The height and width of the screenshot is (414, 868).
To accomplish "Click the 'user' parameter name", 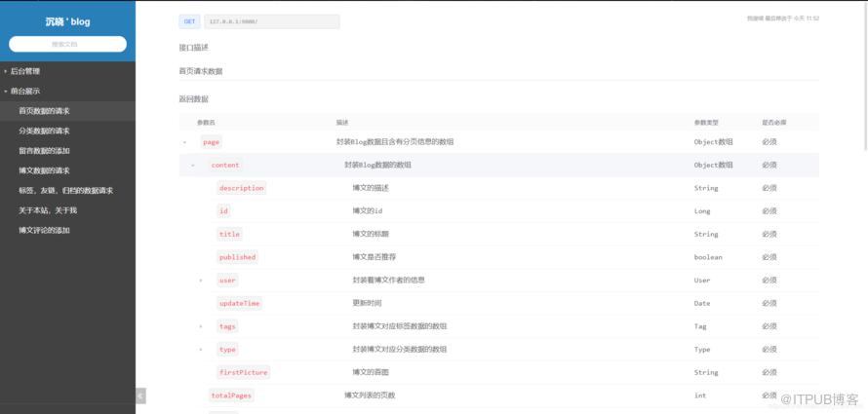I will (x=227, y=281).
